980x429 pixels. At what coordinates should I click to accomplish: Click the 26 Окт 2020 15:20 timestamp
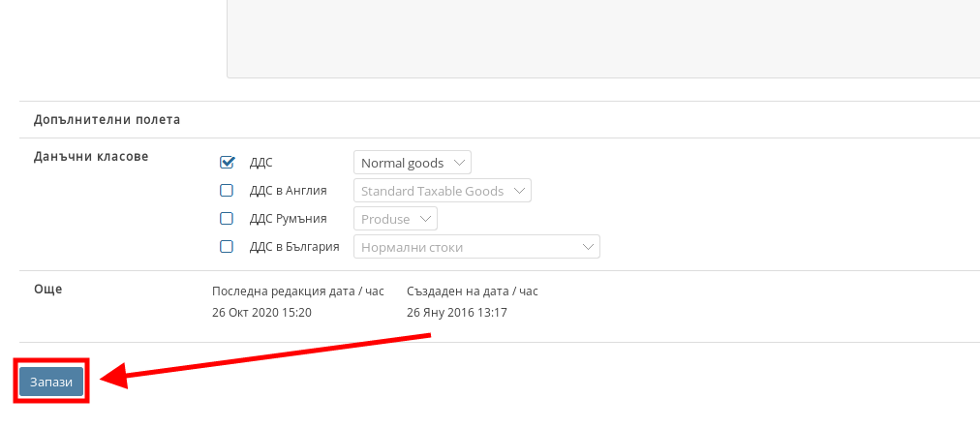[261, 313]
